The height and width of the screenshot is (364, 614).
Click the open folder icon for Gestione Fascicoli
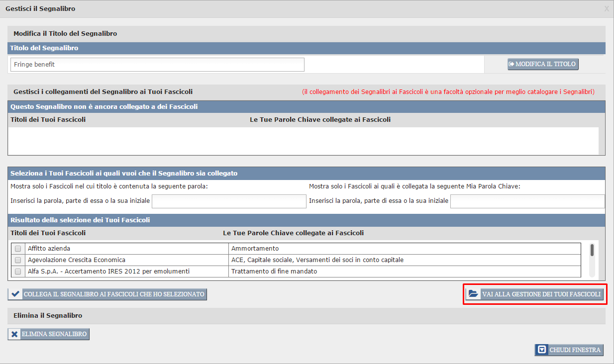473,294
